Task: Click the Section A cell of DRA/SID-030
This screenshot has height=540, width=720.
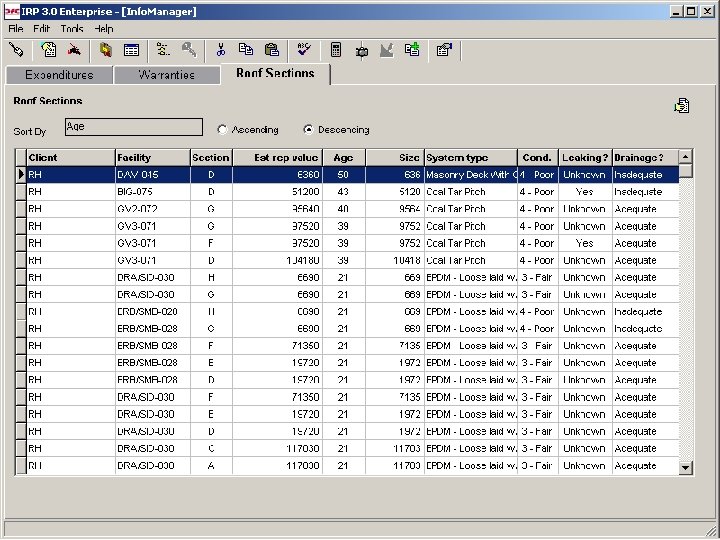Action: pyautogui.click(x=211, y=466)
